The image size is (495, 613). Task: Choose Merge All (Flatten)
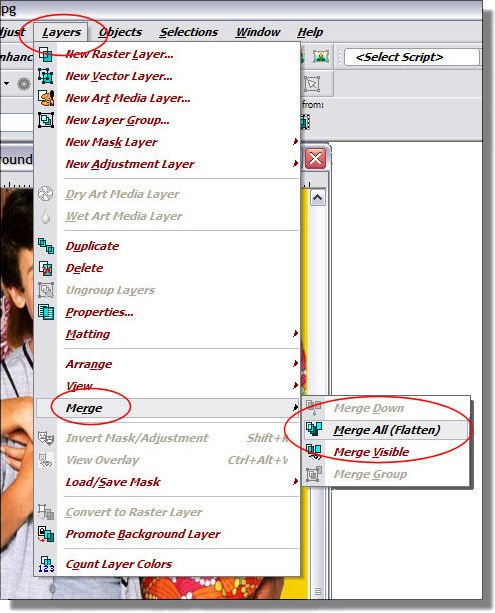click(x=386, y=430)
